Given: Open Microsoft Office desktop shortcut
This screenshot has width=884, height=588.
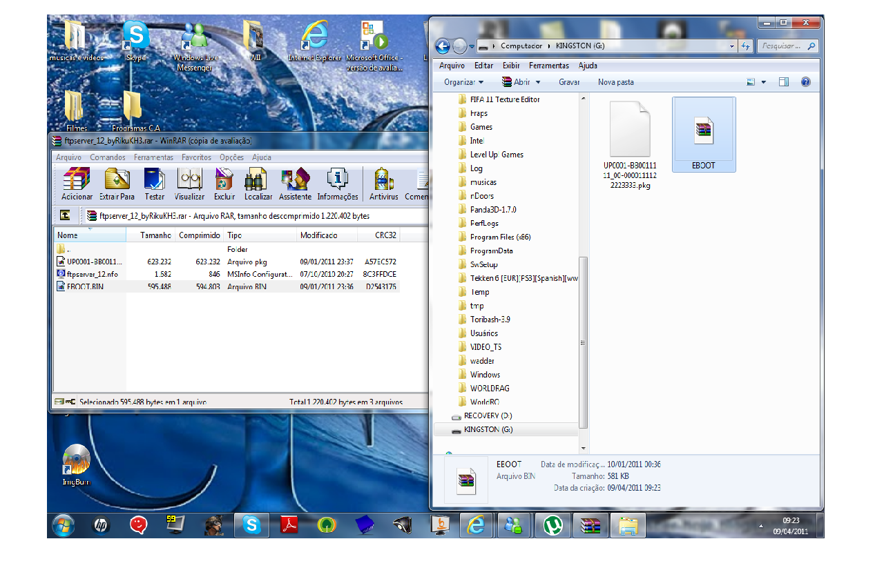Looking at the screenshot, I should 374,46.
